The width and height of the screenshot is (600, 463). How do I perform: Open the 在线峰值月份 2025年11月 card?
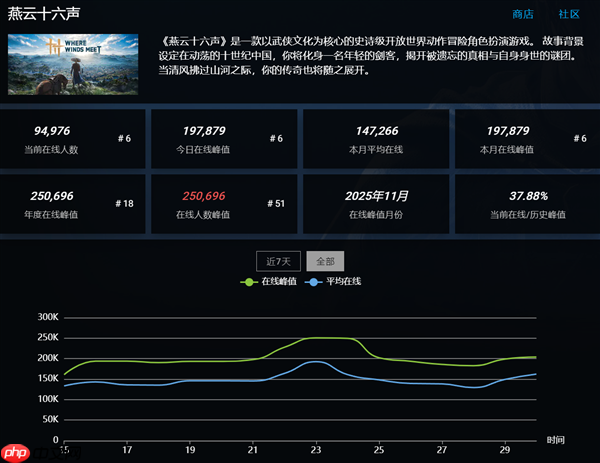(x=376, y=203)
